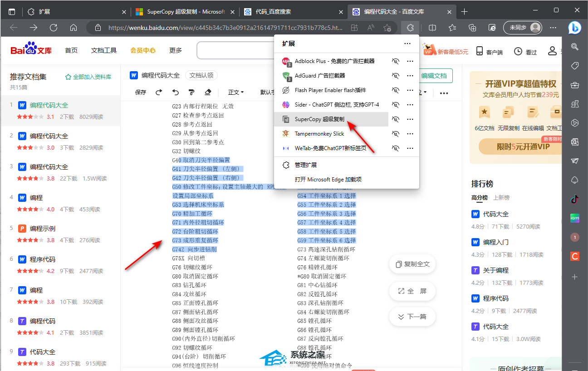The image size is (588, 371).
Task: Click 全部加入资料库 link
Action: pos(88,77)
